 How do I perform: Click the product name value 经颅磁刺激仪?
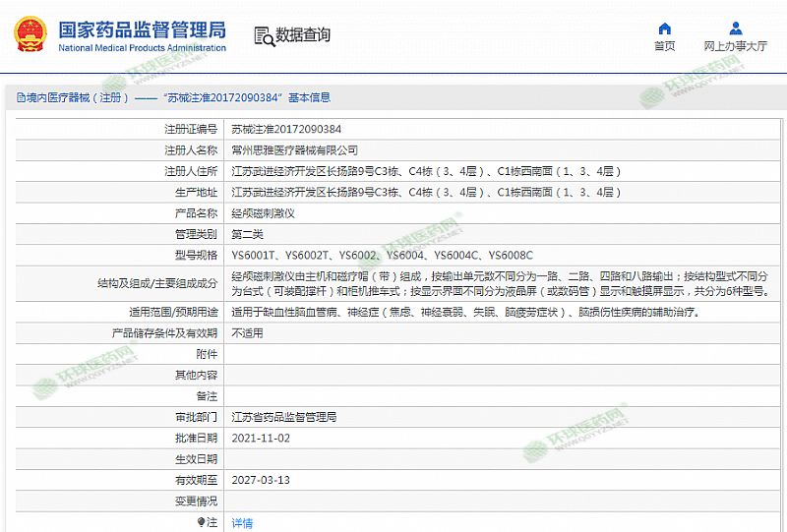263,213
